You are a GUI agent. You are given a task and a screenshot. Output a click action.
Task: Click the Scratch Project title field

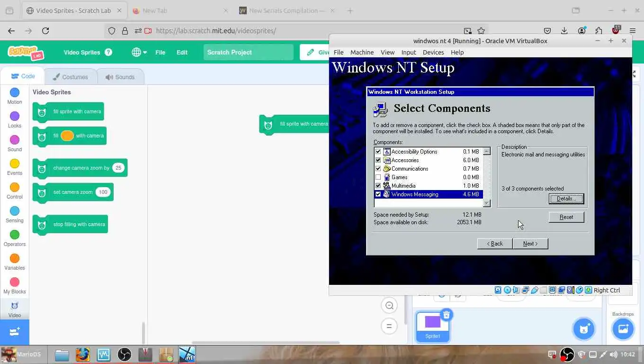tap(249, 52)
